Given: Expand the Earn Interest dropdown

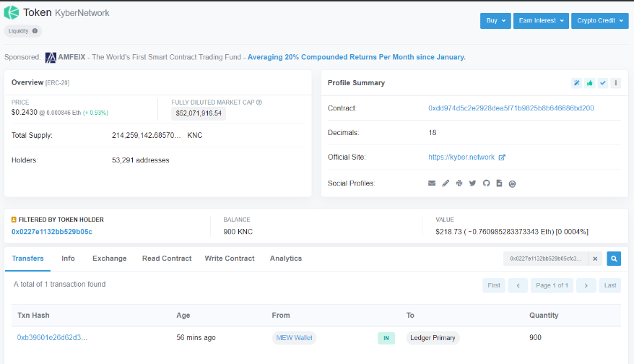Looking at the screenshot, I should 541,21.
